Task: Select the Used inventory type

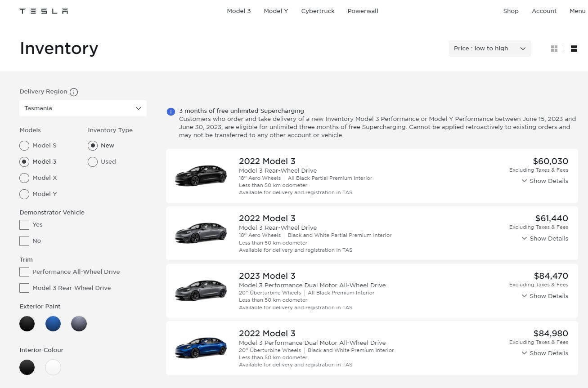Action: [x=92, y=161]
